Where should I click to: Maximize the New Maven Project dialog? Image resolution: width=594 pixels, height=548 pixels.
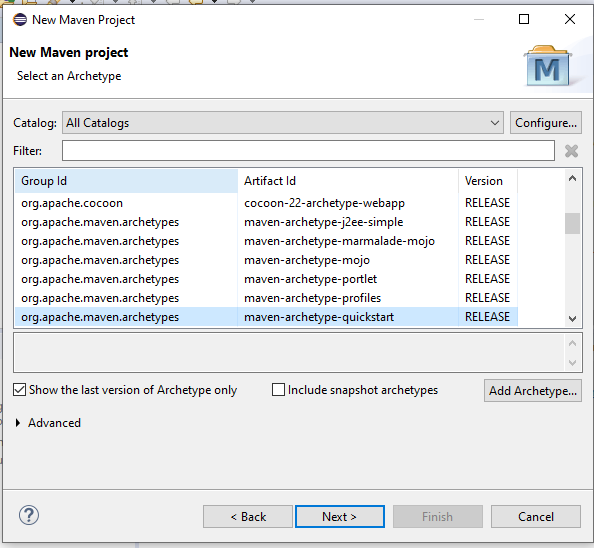[524, 19]
